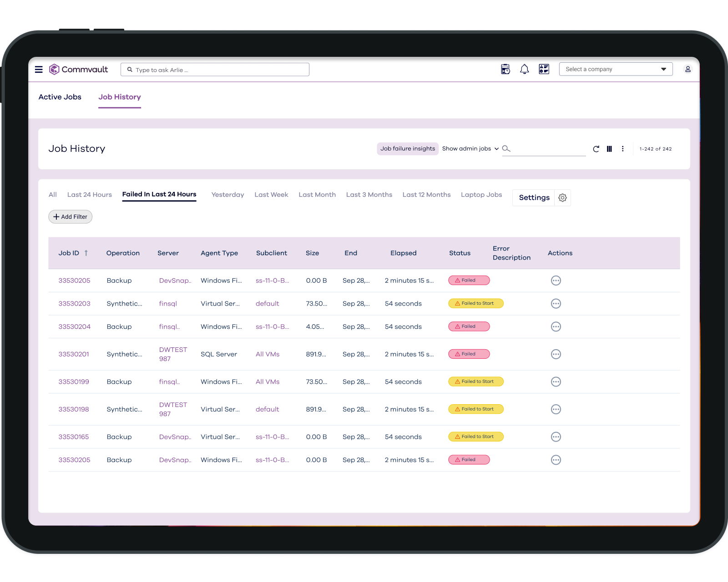Open the dashboard tiles icon in header

pos(544,69)
